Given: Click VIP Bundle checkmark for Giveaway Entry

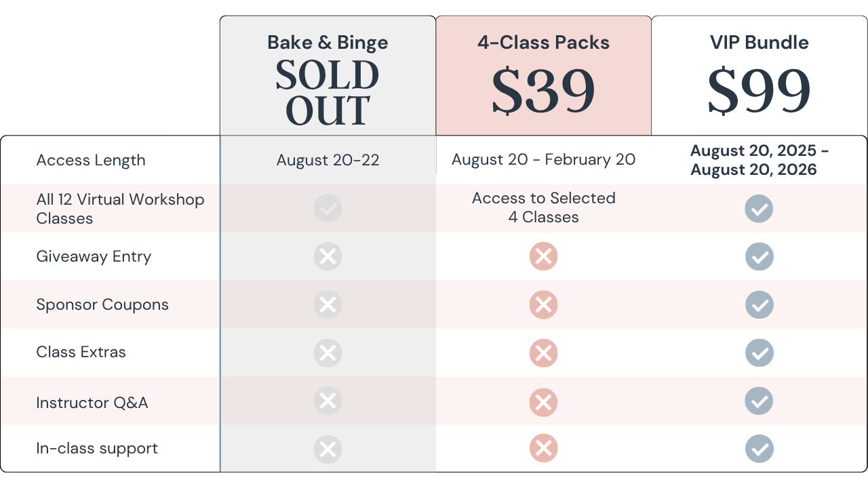Looking at the screenshot, I should tap(759, 257).
